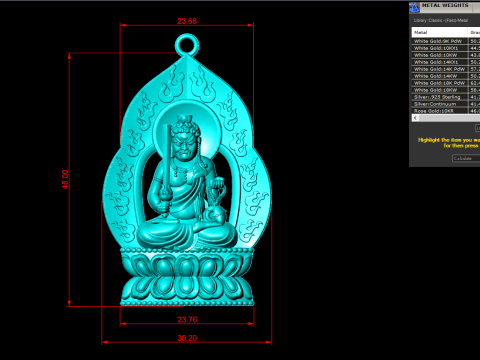Click the Metal column header

pos(440,32)
